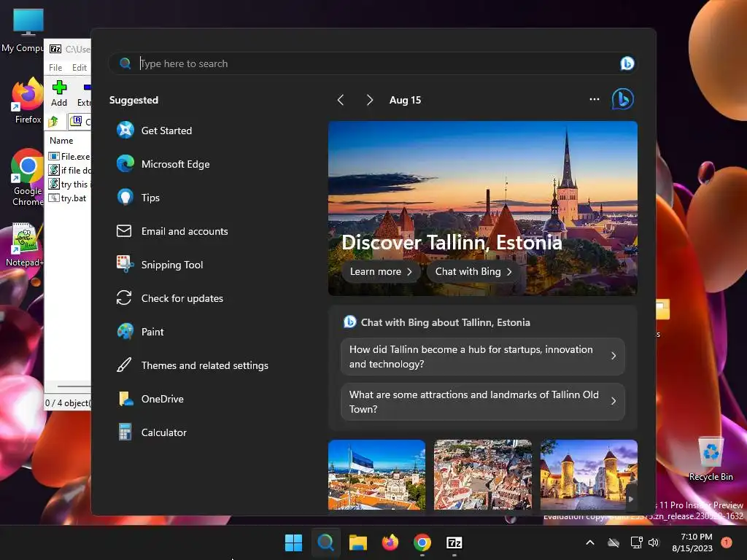Open the Discover Tallinn, Estonia hero image
This screenshot has height=560, width=747.
click(x=483, y=208)
